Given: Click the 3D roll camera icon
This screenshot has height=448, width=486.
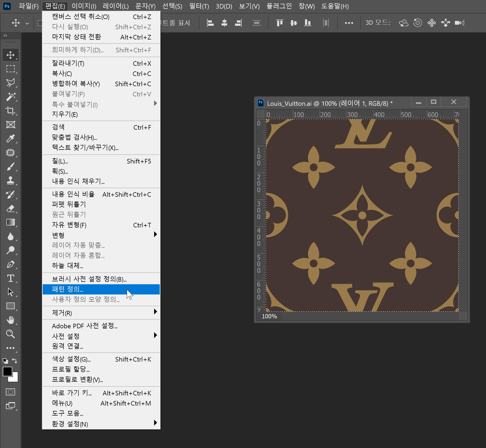Looking at the screenshot, I should 418,23.
